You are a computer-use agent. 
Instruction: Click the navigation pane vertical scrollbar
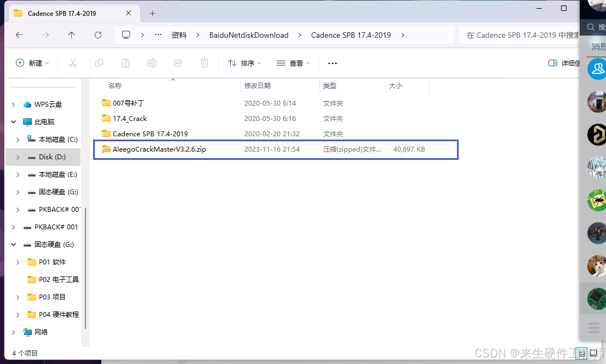(85, 268)
